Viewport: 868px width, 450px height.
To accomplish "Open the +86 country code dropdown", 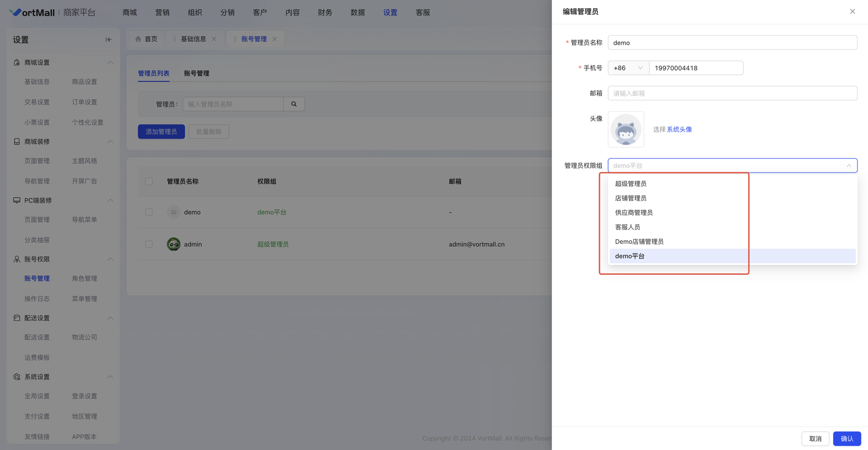I will pos(628,68).
